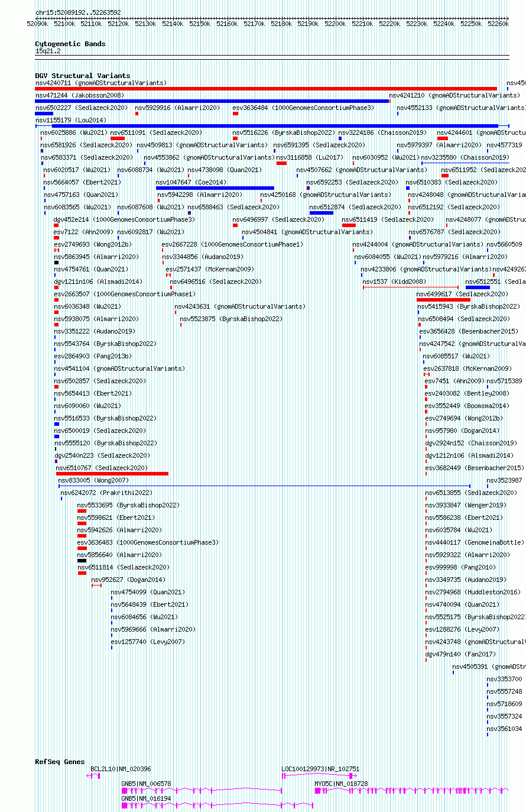This screenshot has height=812, width=526.
Task: Open nsv3344856 (Audano2019) variant
Action: pos(203,257)
